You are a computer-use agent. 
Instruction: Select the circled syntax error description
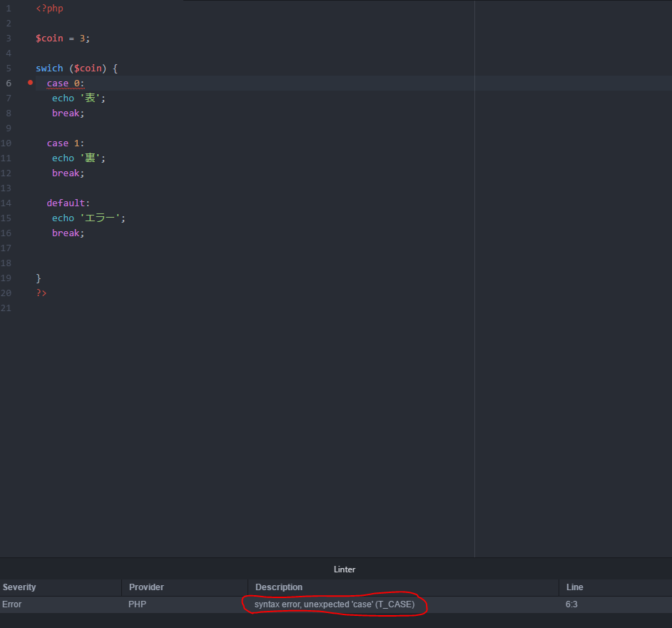pos(335,604)
